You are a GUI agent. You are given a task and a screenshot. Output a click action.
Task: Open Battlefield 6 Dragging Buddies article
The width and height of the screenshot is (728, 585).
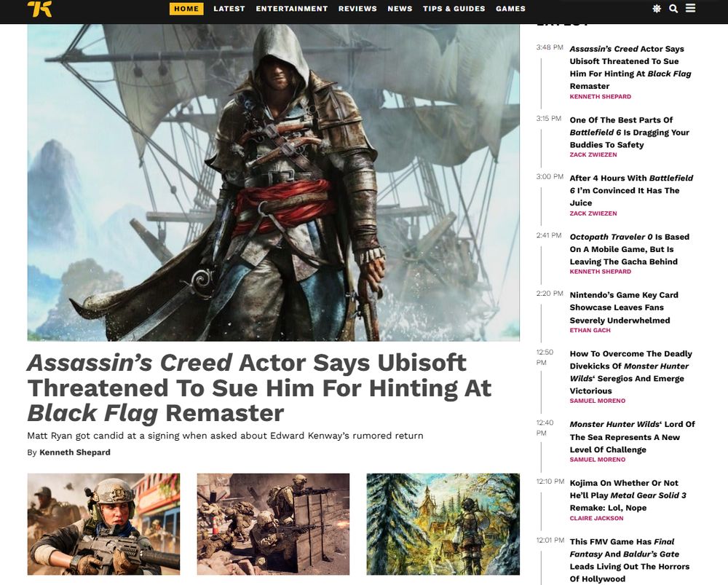[629, 132]
